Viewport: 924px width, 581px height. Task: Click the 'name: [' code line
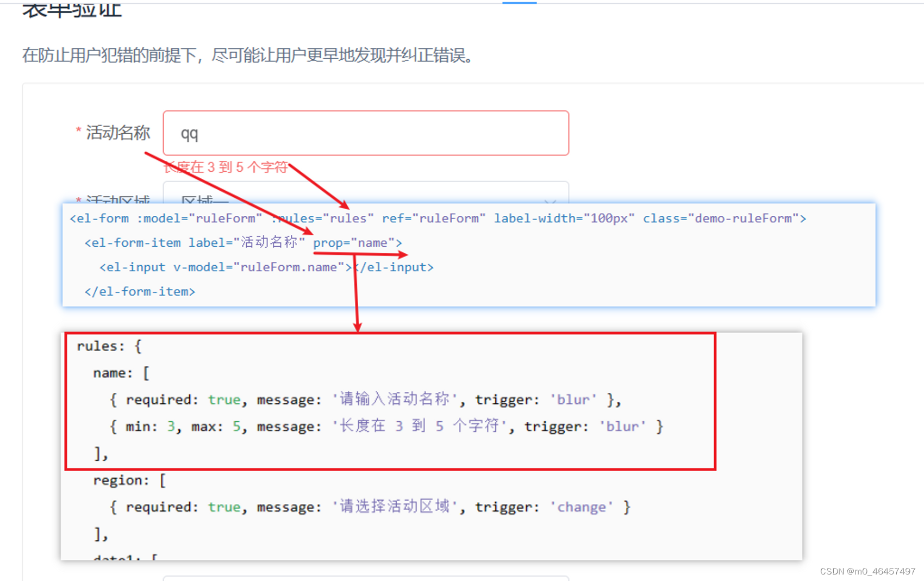[x=121, y=373]
